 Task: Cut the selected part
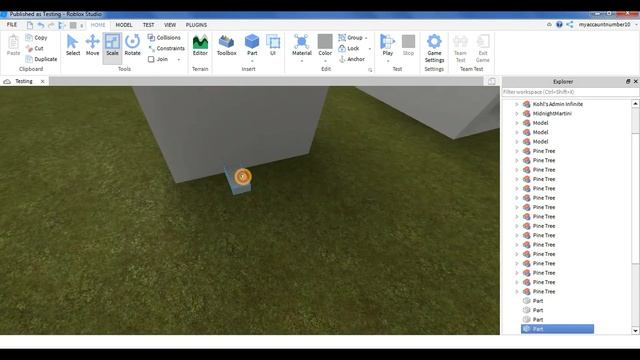click(x=34, y=48)
